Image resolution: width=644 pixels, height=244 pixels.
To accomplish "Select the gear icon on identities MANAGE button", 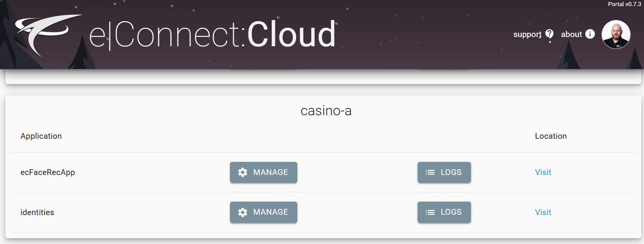I will click(242, 212).
